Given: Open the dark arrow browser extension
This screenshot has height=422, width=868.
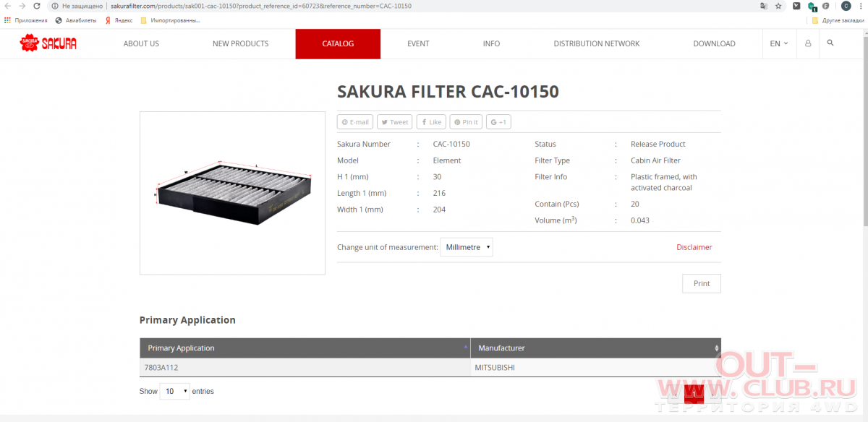Looking at the screenshot, I should (x=796, y=6).
